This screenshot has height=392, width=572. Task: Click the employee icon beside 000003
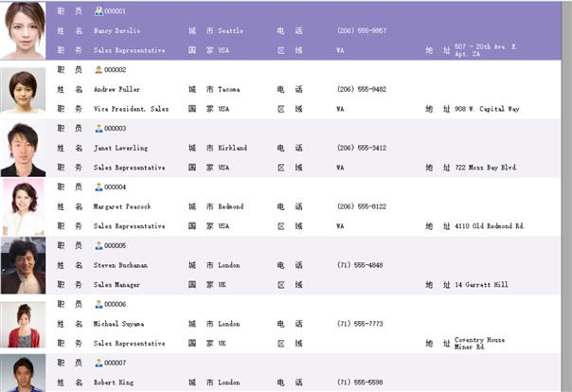[x=98, y=129]
